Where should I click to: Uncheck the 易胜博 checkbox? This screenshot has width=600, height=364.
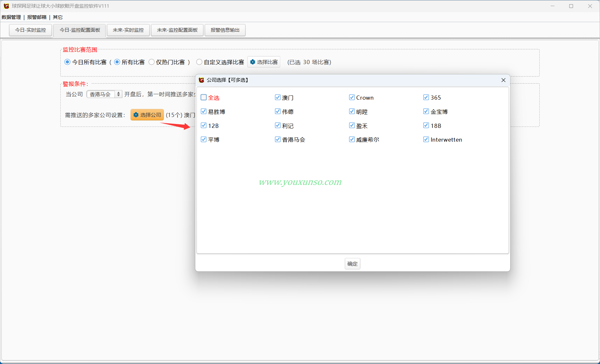coord(204,112)
